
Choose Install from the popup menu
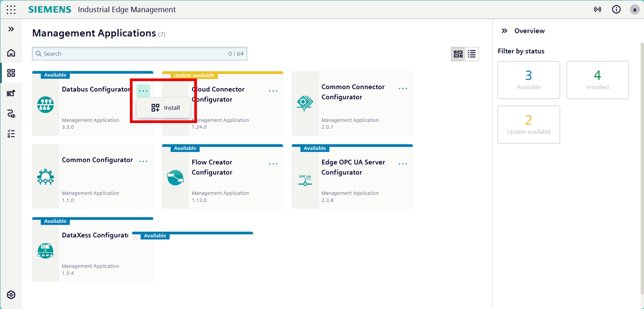165,108
